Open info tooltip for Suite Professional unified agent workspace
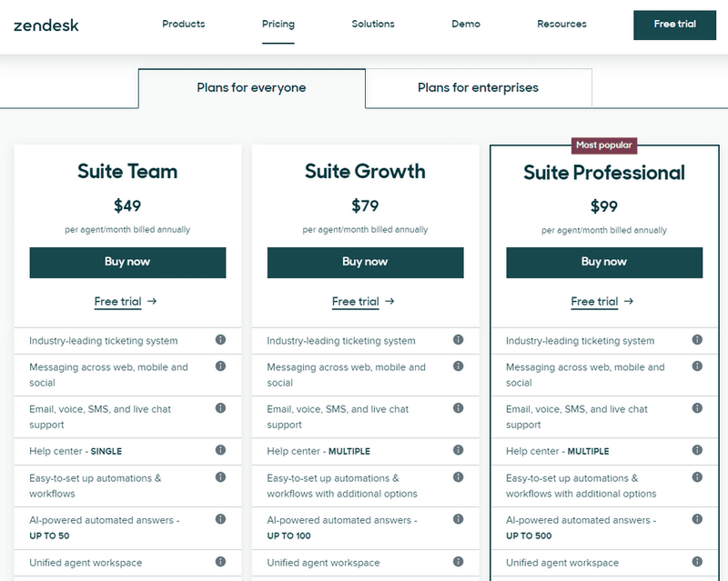The height and width of the screenshot is (581, 728). (695, 562)
